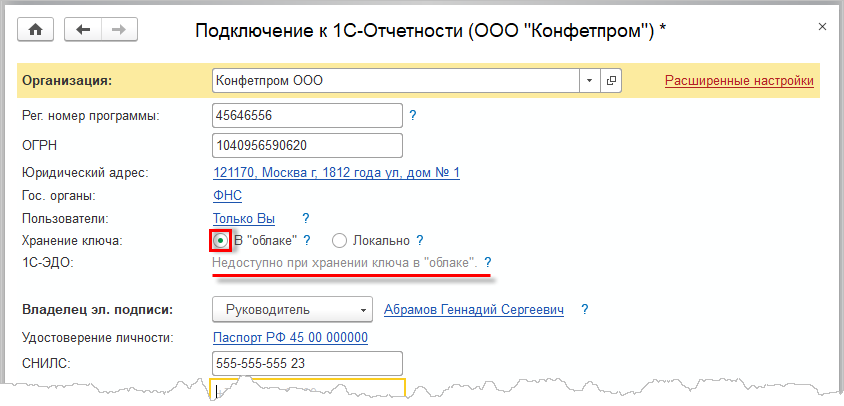The width and height of the screenshot is (844, 406).
Task: Go to the home page icon
Action: pyautogui.click(x=36, y=30)
